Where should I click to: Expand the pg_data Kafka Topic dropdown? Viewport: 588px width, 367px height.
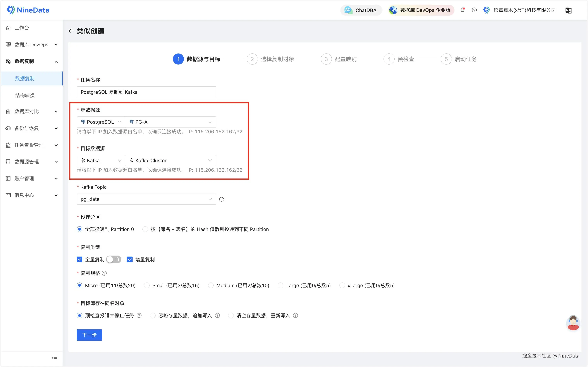(146, 199)
